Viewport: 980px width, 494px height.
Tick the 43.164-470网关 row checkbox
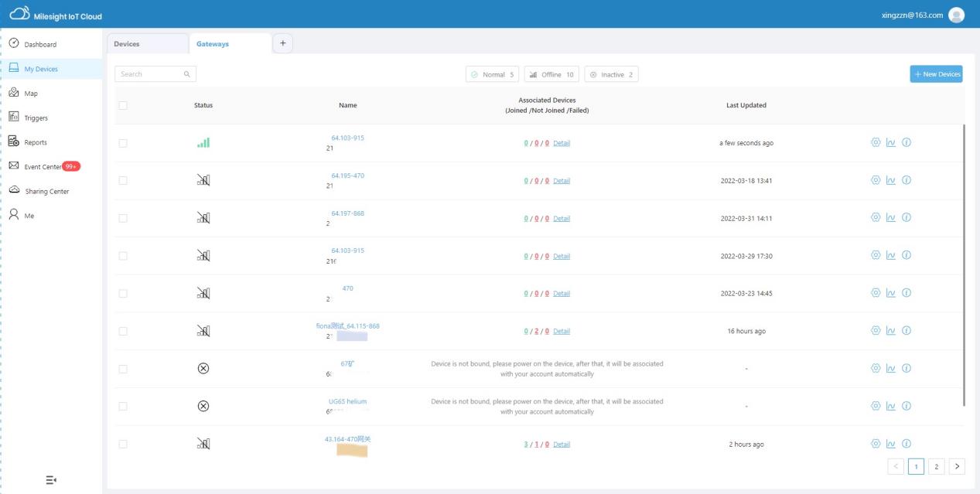coord(123,445)
